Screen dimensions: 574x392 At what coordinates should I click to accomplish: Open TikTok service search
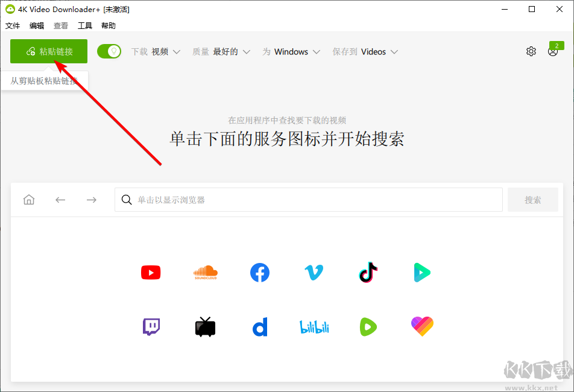coord(368,273)
